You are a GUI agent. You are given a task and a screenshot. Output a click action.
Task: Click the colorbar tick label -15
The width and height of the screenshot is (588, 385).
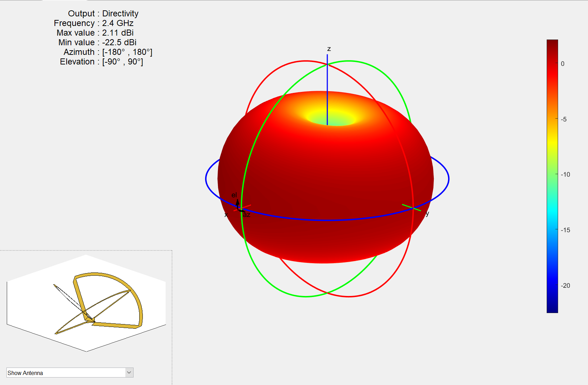566,230
